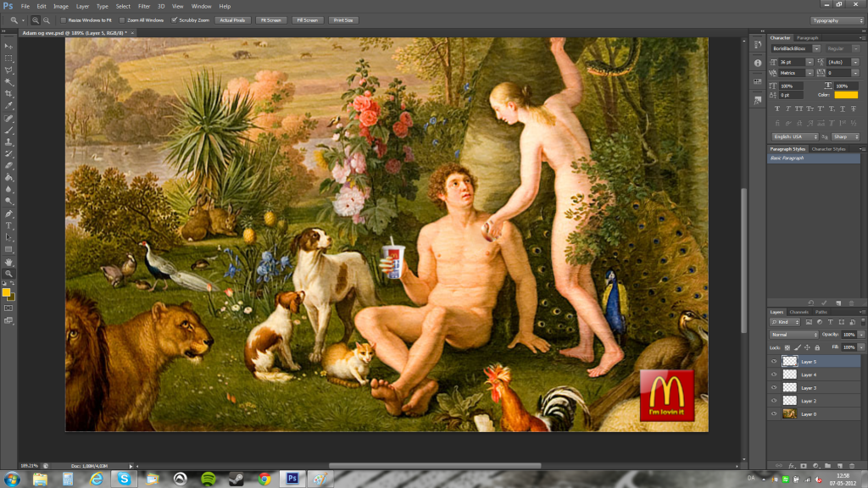The image size is (868, 488).
Task: Select the Paint Bucket tool
Action: tap(8, 178)
